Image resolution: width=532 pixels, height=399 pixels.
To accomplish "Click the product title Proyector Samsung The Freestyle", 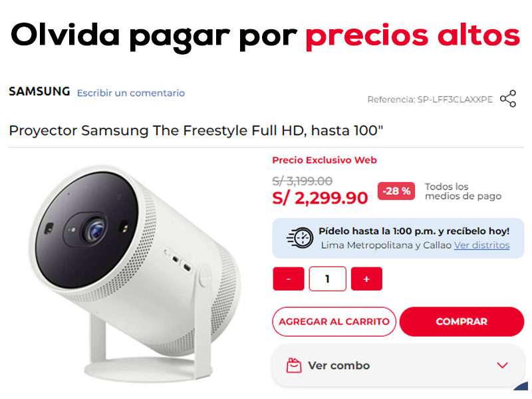I will coord(196,130).
